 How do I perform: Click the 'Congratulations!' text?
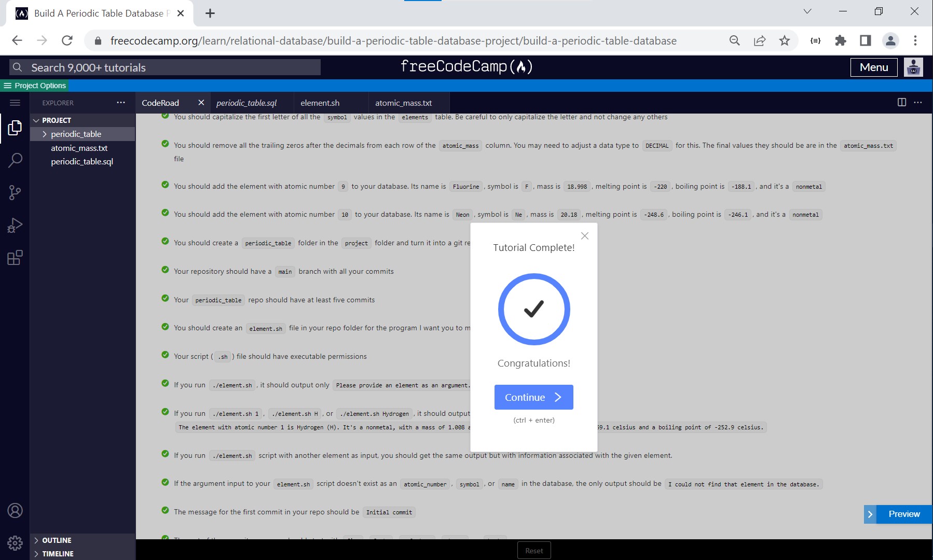[534, 363]
